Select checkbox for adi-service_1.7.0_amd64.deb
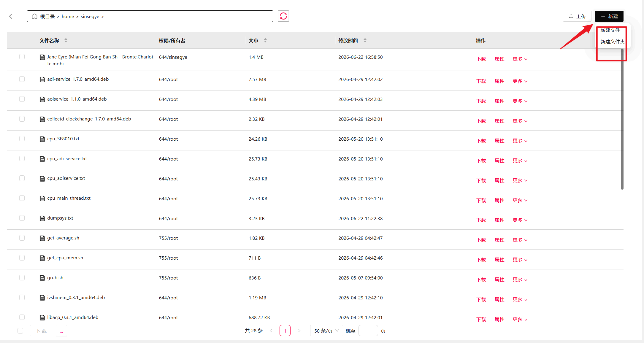 tap(22, 79)
